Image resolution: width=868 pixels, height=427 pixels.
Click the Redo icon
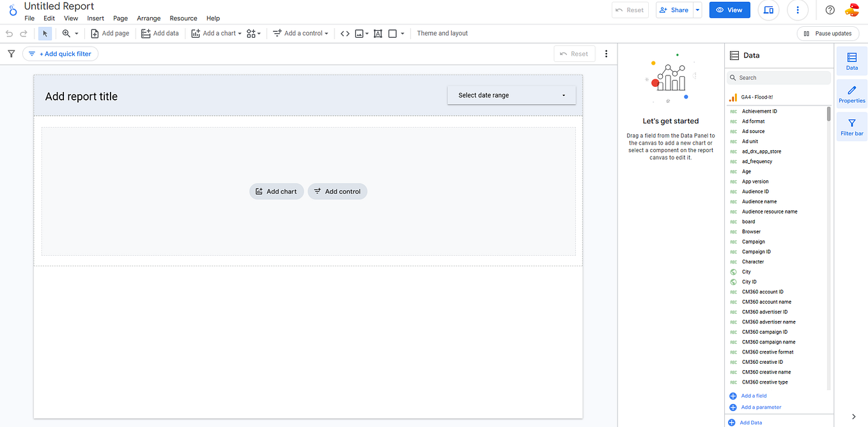pos(24,33)
